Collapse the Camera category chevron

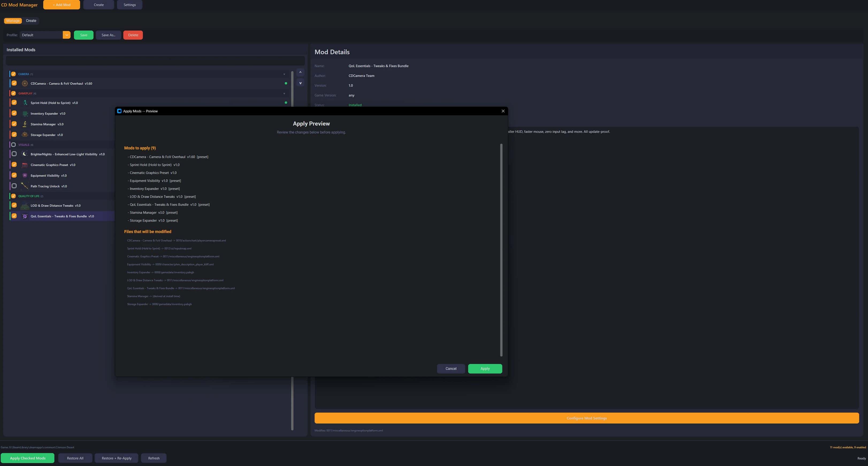point(284,74)
